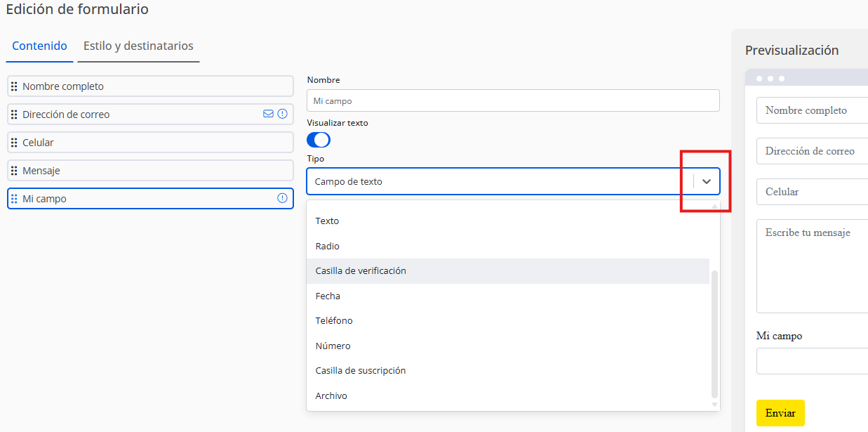Click drag handle beside Dirección de correo
Screen dimensions: 868x432
tap(14, 114)
